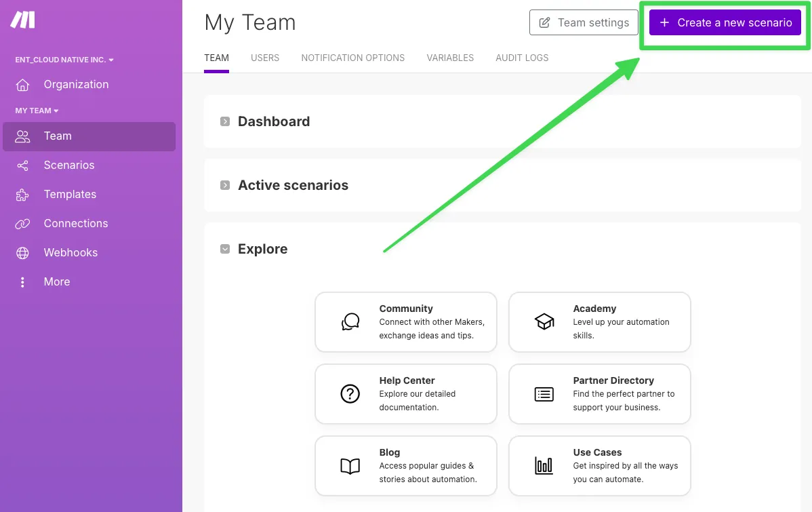The width and height of the screenshot is (812, 512).
Task: Switch to the Users tab
Action: (x=265, y=58)
